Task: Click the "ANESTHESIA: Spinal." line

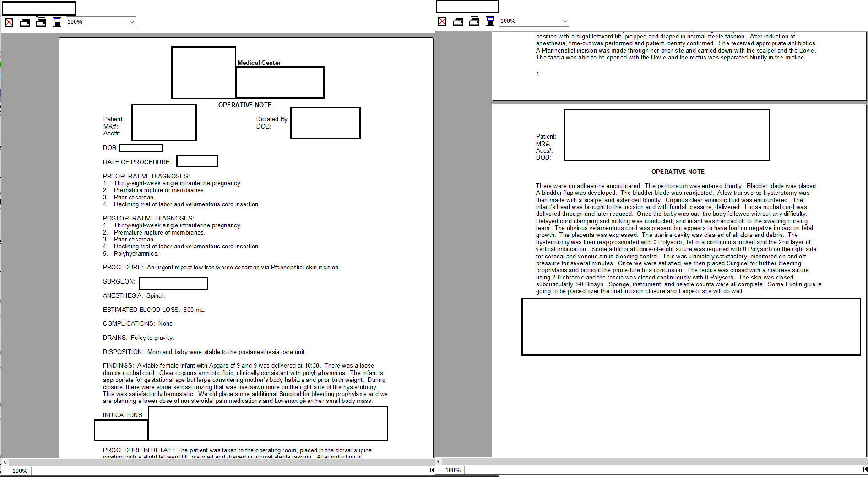Action: [x=134, y=295]
